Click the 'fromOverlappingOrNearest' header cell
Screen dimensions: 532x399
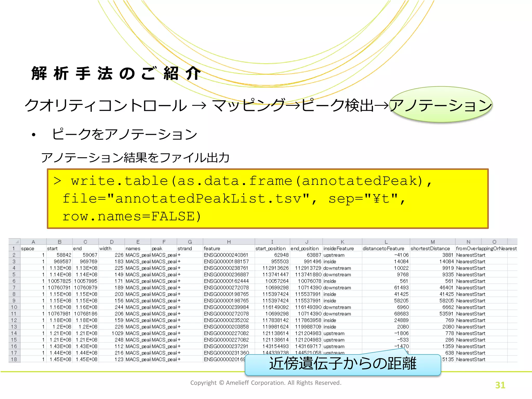point(486,249)
